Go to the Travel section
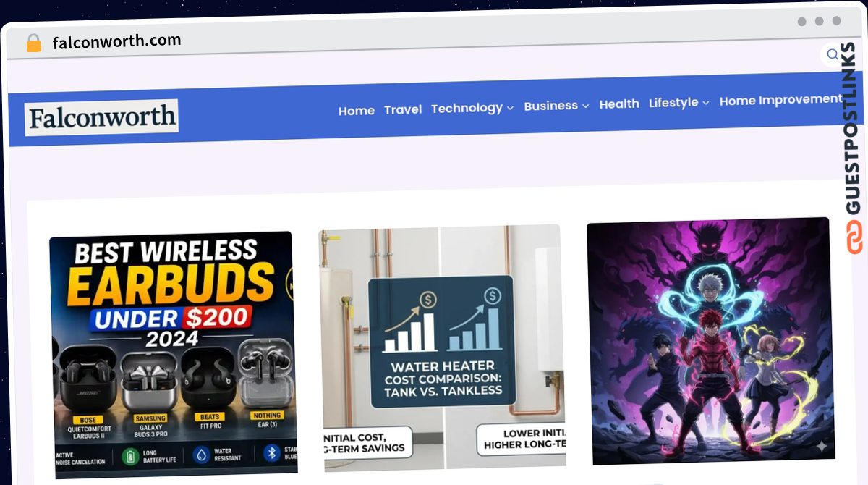This screenshot has width=868, height=485. click(403, 109)
